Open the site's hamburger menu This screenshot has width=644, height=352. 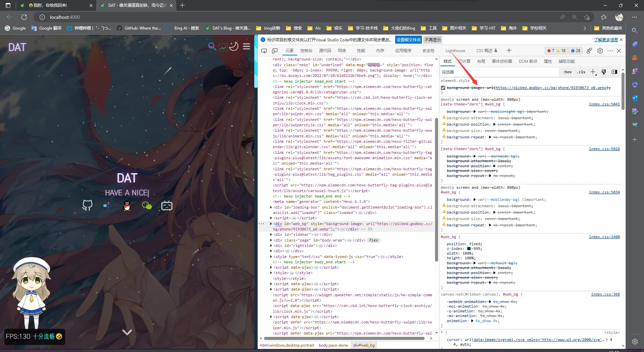(247, 47)
